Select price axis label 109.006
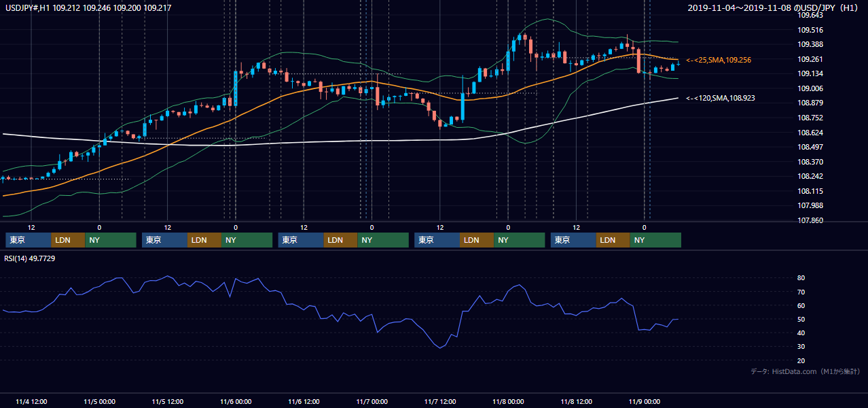Image resolution: width=868 pixels, height=408 pixels. pos(810,88)
